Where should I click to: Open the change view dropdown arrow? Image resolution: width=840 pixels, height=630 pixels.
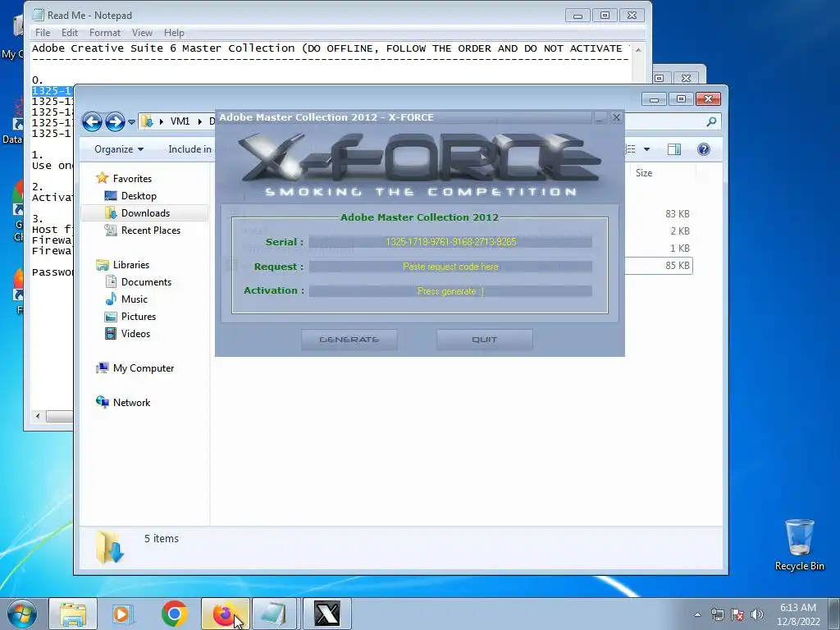646,149
